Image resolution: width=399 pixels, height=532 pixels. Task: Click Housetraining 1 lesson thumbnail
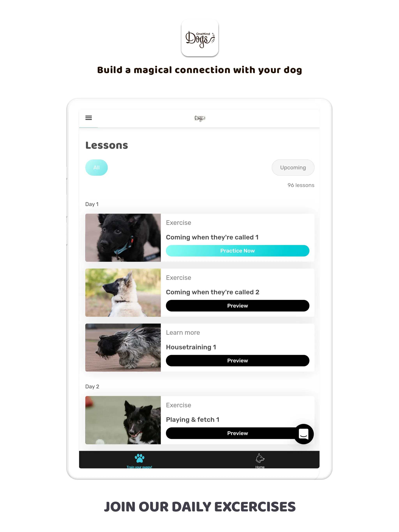point(122,347)
